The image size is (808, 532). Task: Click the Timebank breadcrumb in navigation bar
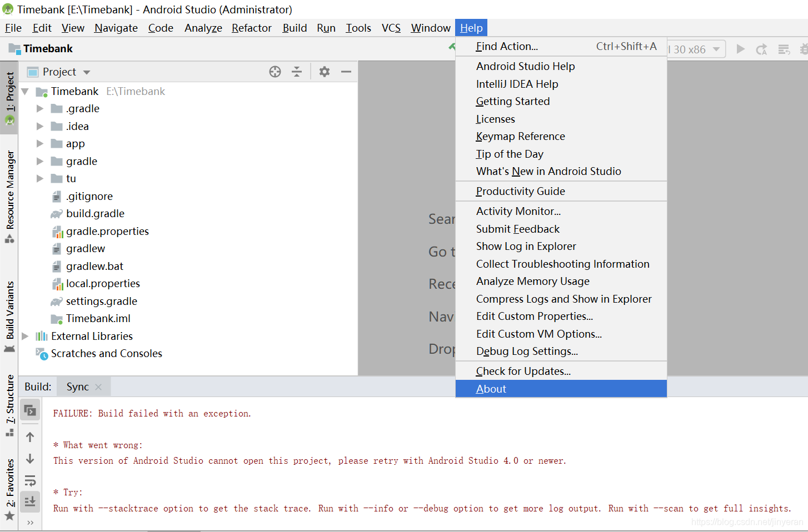(41, 49)
